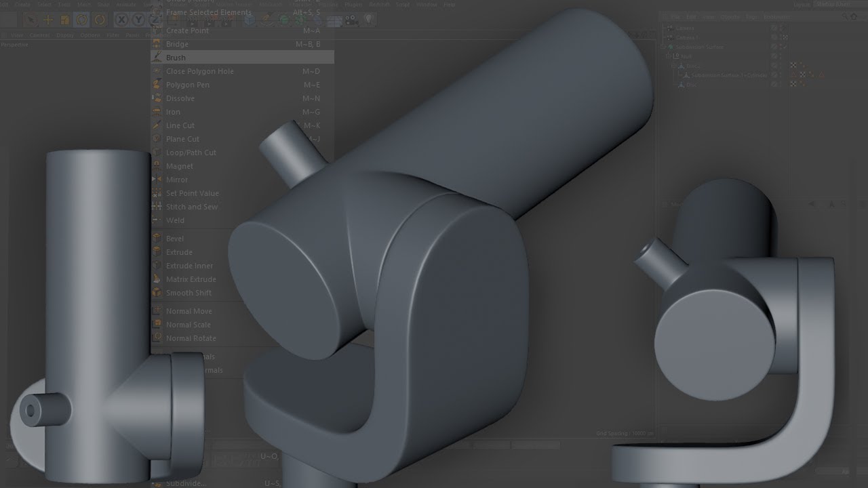Choose Matrix Extrude menu entry
Screen dimensions: 868x488
click(x=191, y=279)
